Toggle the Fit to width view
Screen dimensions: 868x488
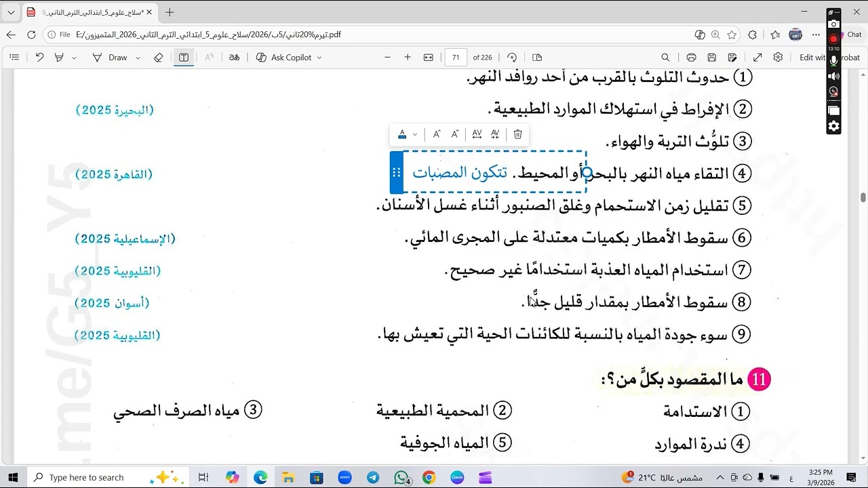pyautogui.click(x=429, y=58)
